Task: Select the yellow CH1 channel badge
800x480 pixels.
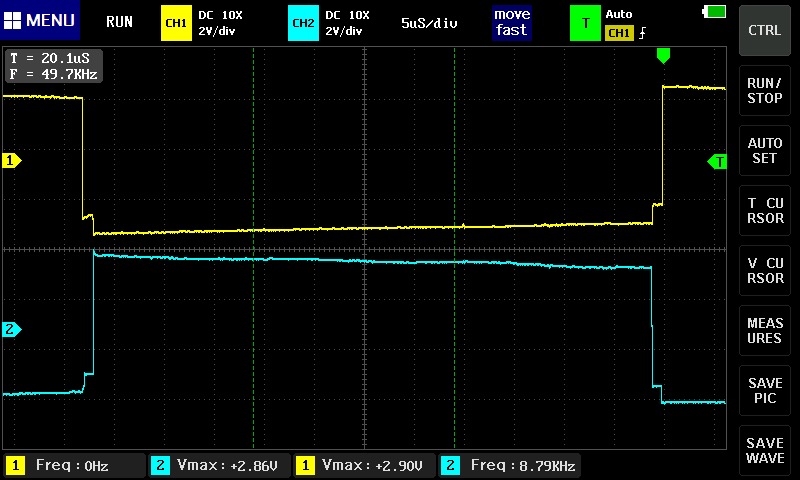Action: pyautogui.click(x=176, y=23)
